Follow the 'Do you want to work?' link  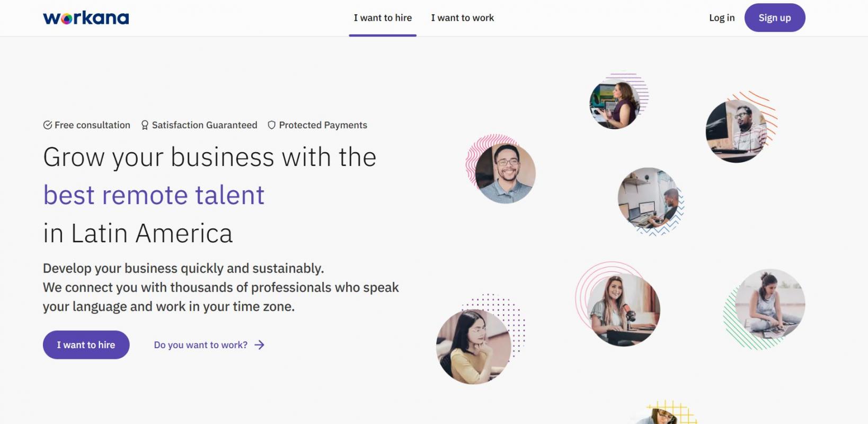coord(201,345)
